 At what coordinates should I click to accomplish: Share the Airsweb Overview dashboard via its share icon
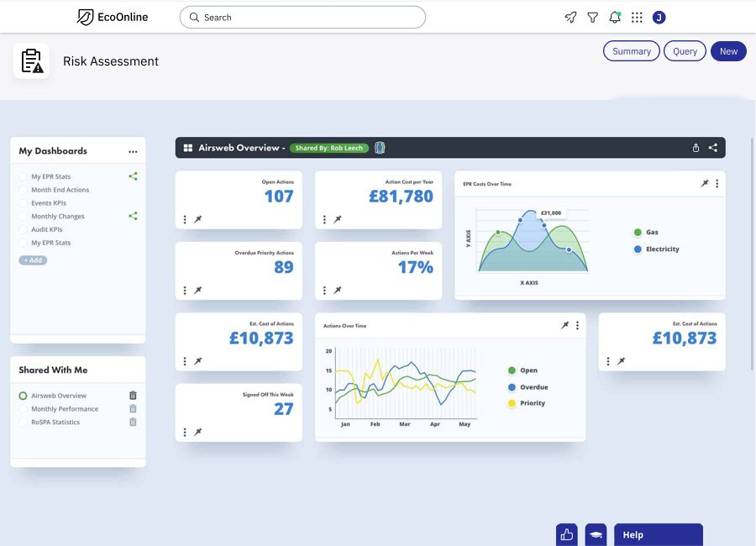(x=713, y=147)
